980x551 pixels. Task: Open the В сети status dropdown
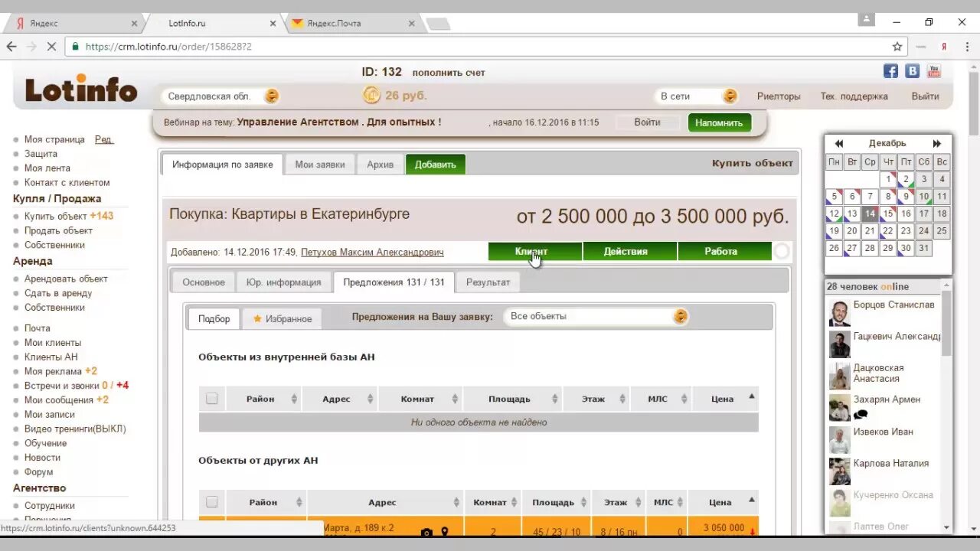coord(696,96)
